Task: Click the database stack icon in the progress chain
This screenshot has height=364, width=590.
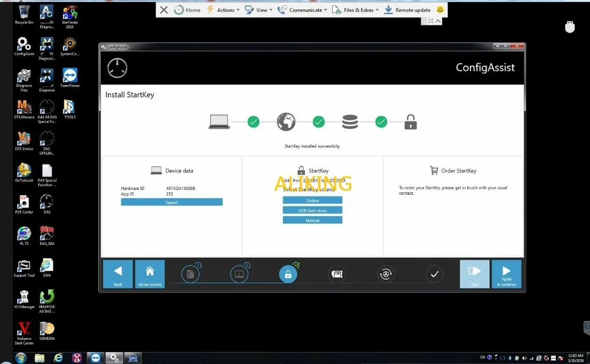Action: 350,122
